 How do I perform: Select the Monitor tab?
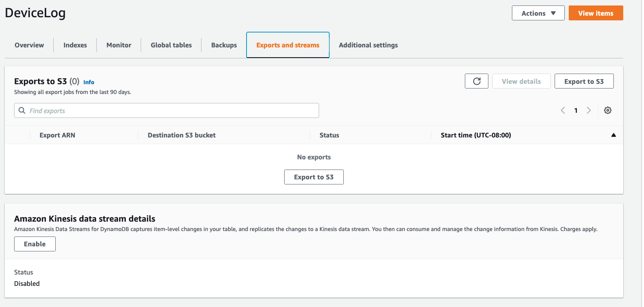[x=119, y=45]
